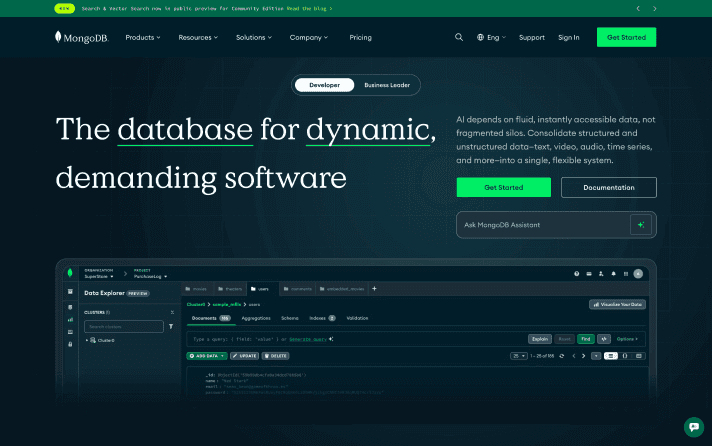The image size is (712, 446).
Task: Click the security lock icon in preview sidebar
Action: 70,344
